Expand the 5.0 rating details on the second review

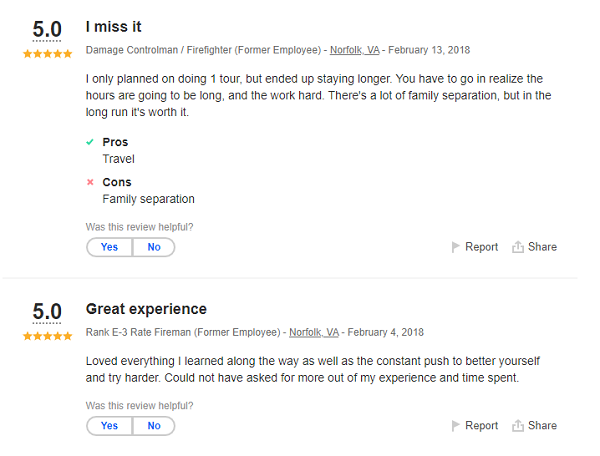(x=47, y=312)
